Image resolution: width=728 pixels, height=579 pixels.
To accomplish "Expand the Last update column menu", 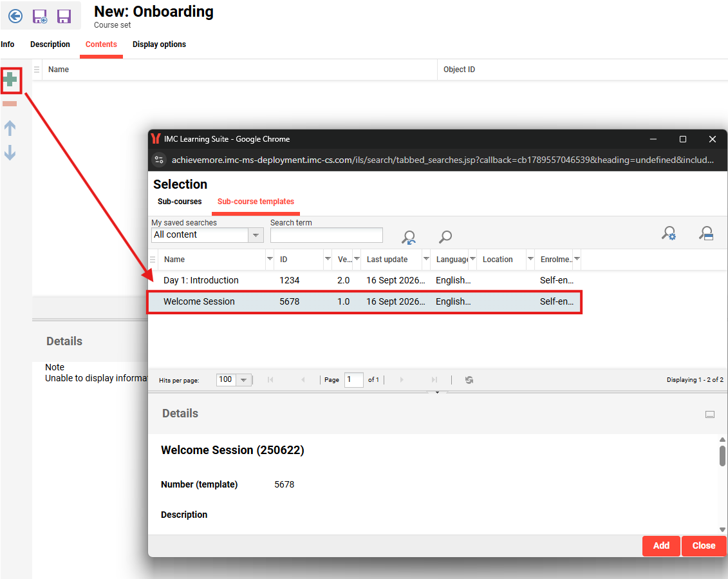I will tap(426, 259).
